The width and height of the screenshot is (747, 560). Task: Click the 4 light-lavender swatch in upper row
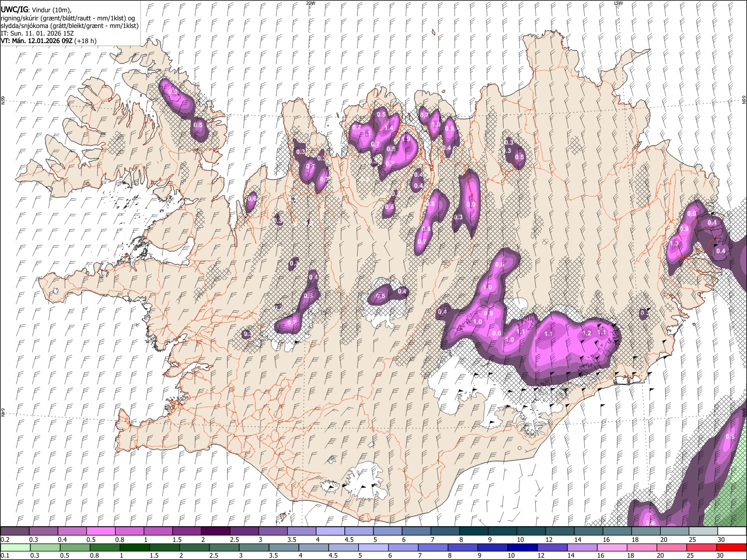point(330,531)
